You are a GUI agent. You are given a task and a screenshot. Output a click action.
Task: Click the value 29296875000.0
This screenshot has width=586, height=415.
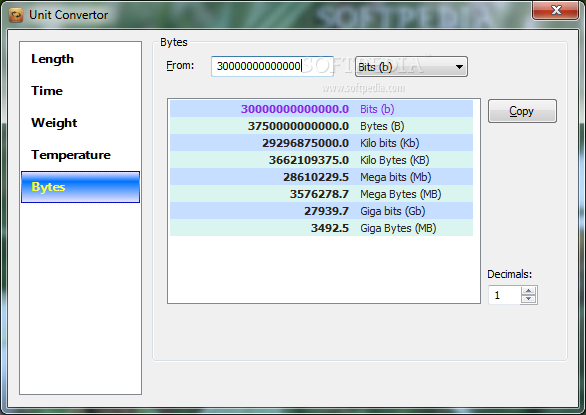pyautogui.click(x=305, y=143)
